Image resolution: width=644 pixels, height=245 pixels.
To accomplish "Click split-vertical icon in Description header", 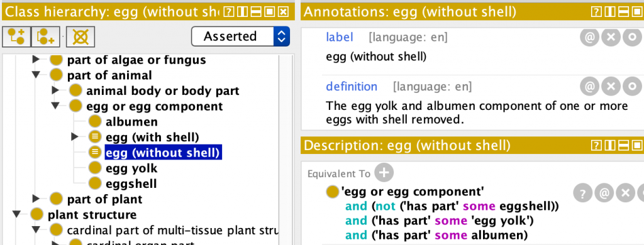I will tap(610, 145).
